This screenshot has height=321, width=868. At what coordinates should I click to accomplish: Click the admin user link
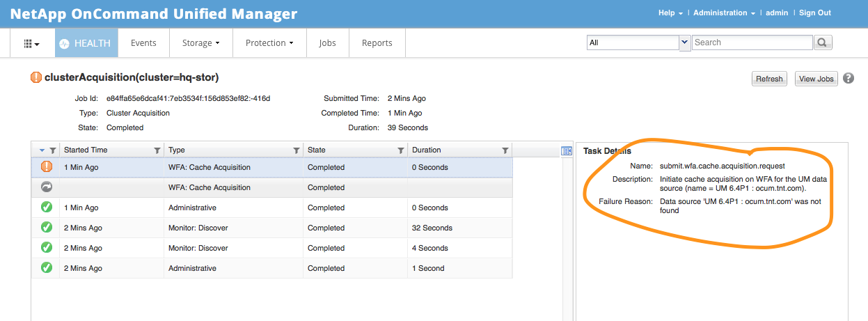777,13
